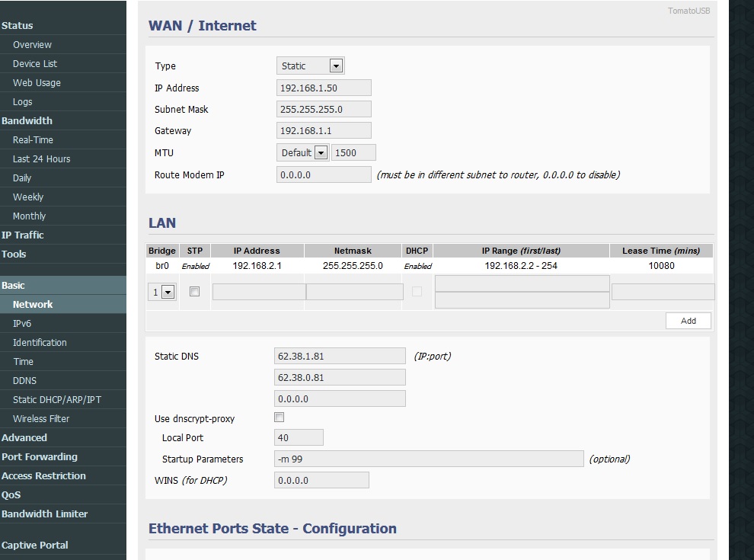
Task: Click the MTU value field 1500
Action: click(x=353, y=152)
